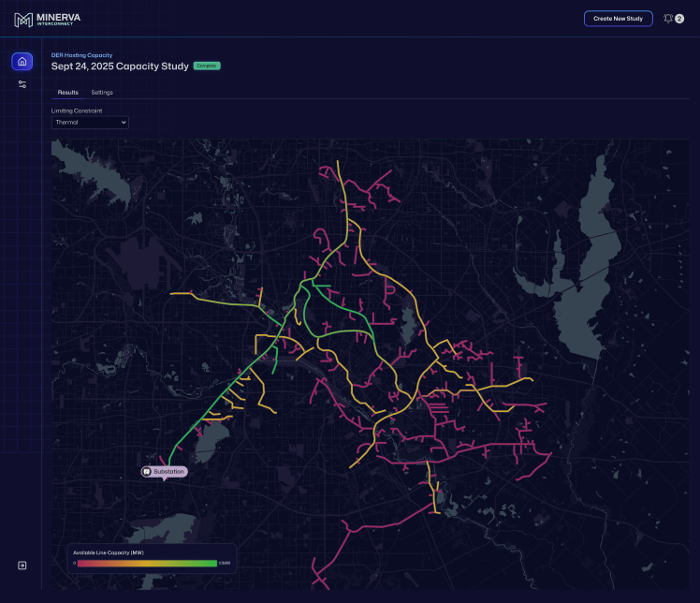Image resolution: width=700 pixels, height=603 pixels.
Task: Click the logout arrow icon in sidebar
Action: click(22, 566)
